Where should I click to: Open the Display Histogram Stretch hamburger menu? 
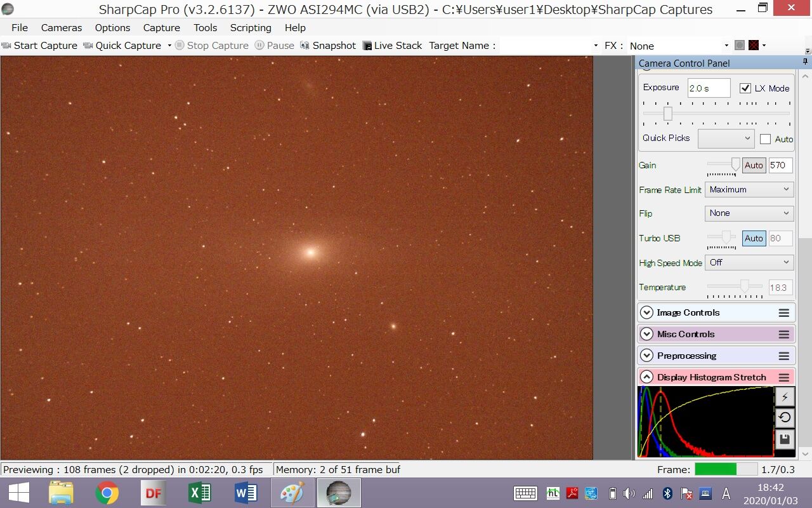784,378
